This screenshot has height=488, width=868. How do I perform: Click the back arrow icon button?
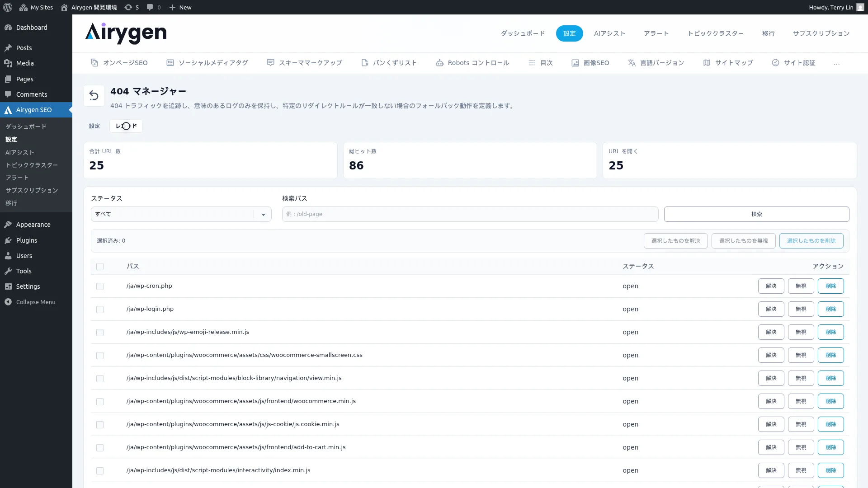94,96
